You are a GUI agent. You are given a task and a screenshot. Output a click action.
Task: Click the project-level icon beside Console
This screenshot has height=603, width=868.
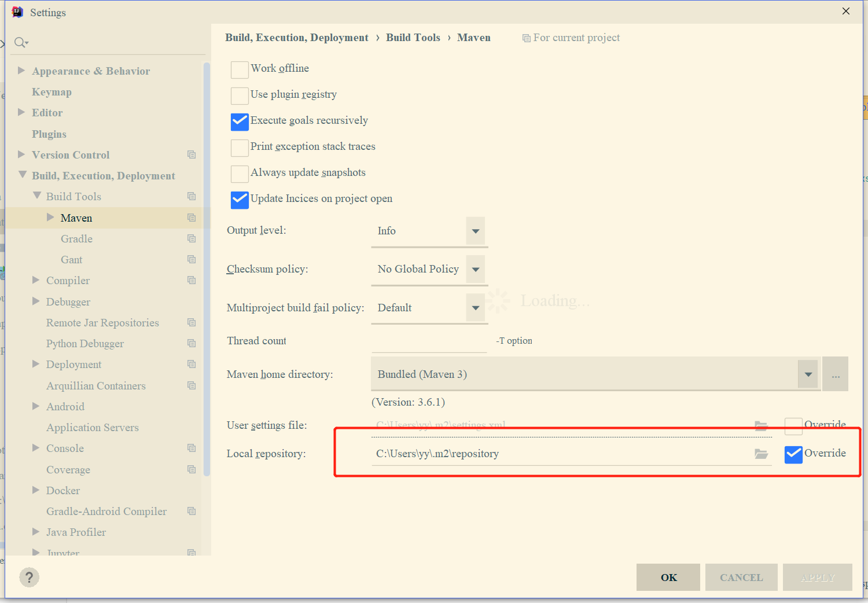click(x=192, y=448)
